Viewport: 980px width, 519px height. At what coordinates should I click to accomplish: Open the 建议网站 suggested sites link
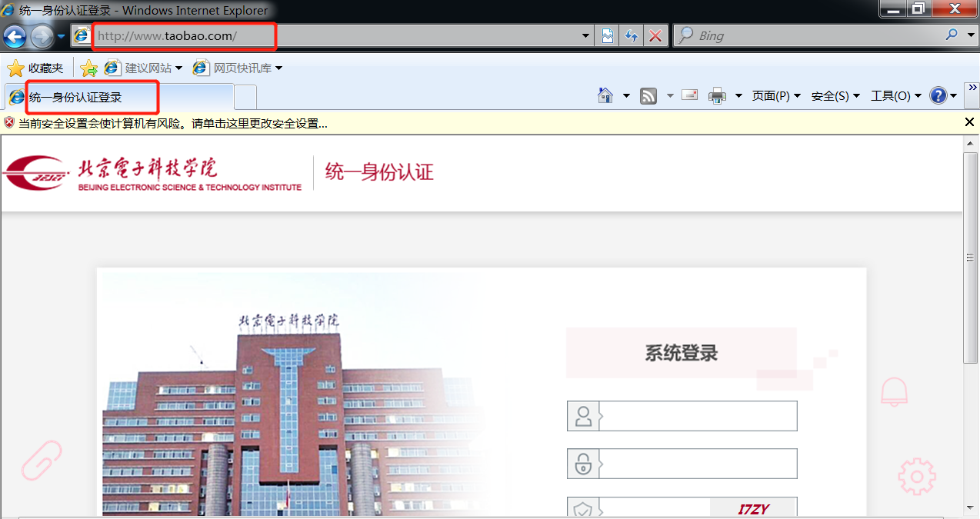tap(144, 68)
